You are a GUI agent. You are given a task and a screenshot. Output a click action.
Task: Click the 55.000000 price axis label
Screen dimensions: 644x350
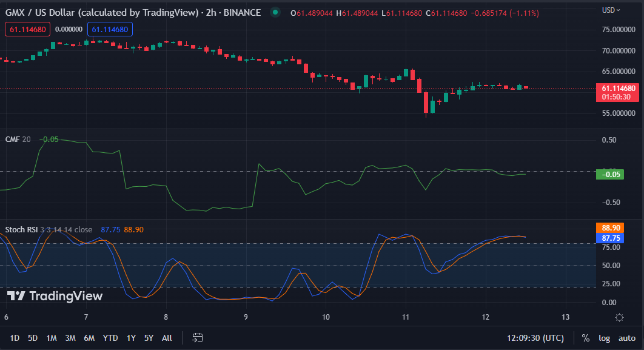click(619, 113)
